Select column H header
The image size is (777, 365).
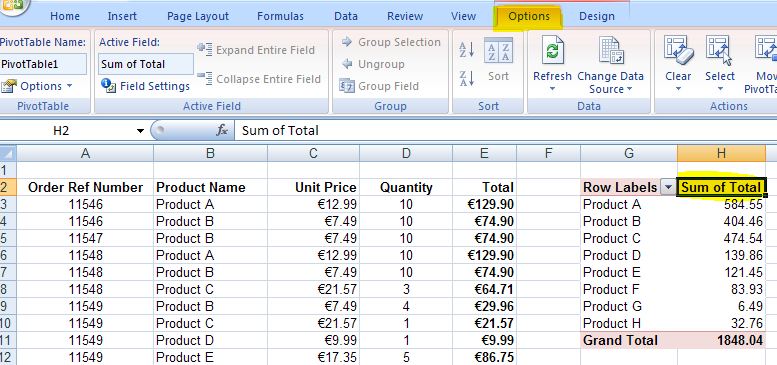(x=721, y=154)
